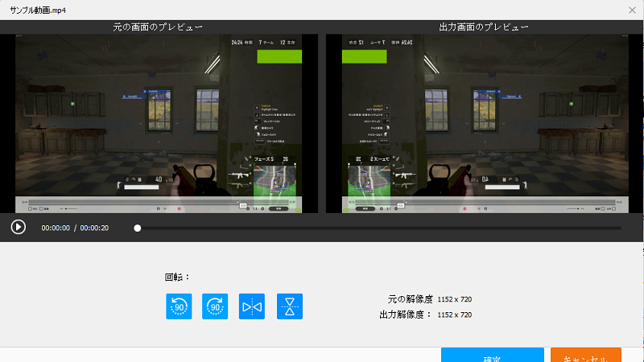Click the 回転 label
This screenshot has width=644, height=362.
coord(177,277)
